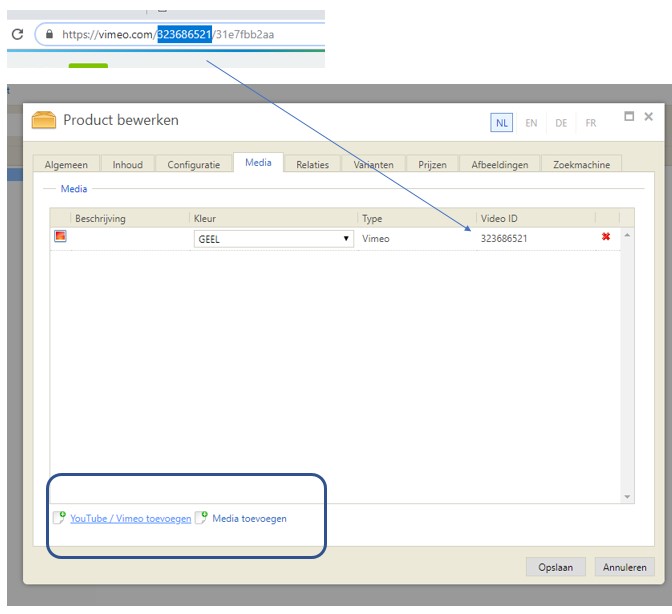The height and width of the screenshot is (614, 672).
Task: Click the vimeo.com URL address field
Action: coord(180,34)
